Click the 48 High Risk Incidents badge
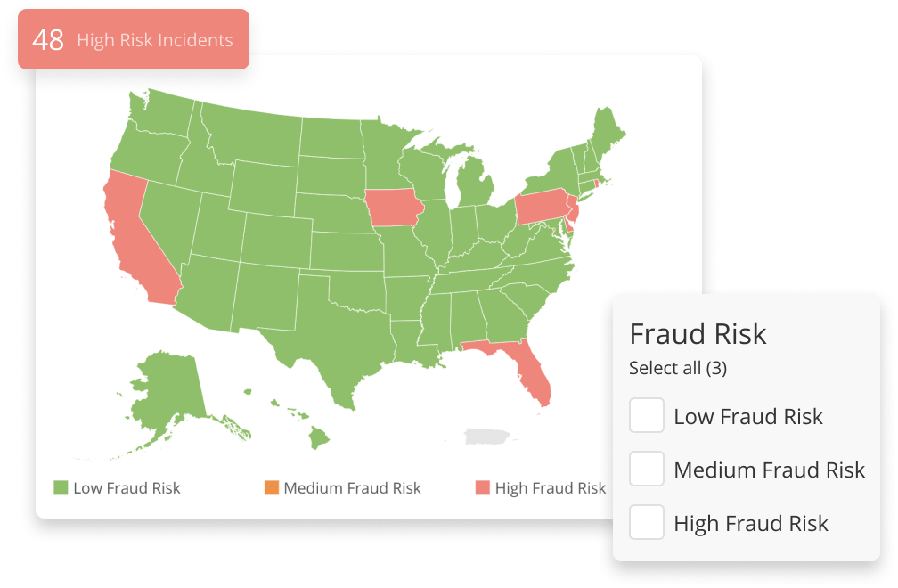This screenshot has width=898, height=588. coord(134,39)
